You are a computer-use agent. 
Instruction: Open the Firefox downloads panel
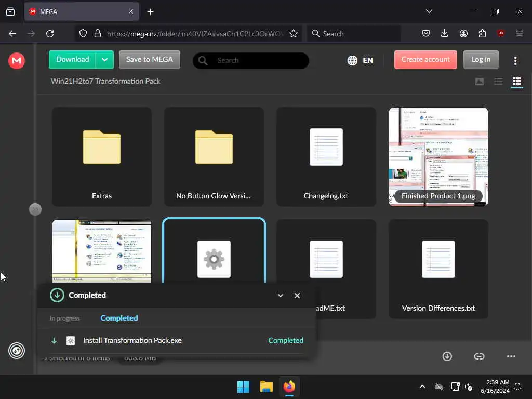click(x=445, y=33)
